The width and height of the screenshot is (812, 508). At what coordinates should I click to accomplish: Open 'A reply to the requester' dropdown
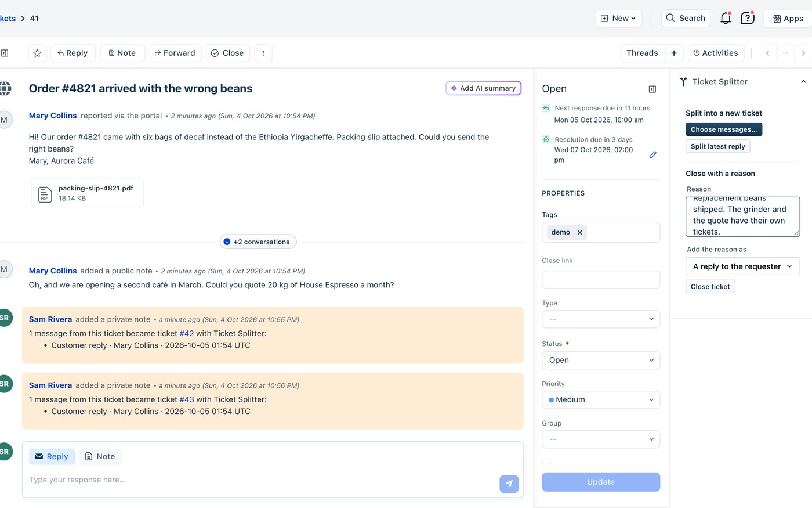pyautogui.click(x=742, y=266)
